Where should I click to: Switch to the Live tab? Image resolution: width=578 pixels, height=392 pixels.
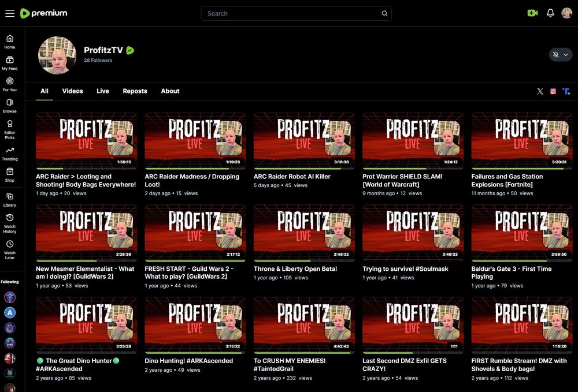click(103, 91)
